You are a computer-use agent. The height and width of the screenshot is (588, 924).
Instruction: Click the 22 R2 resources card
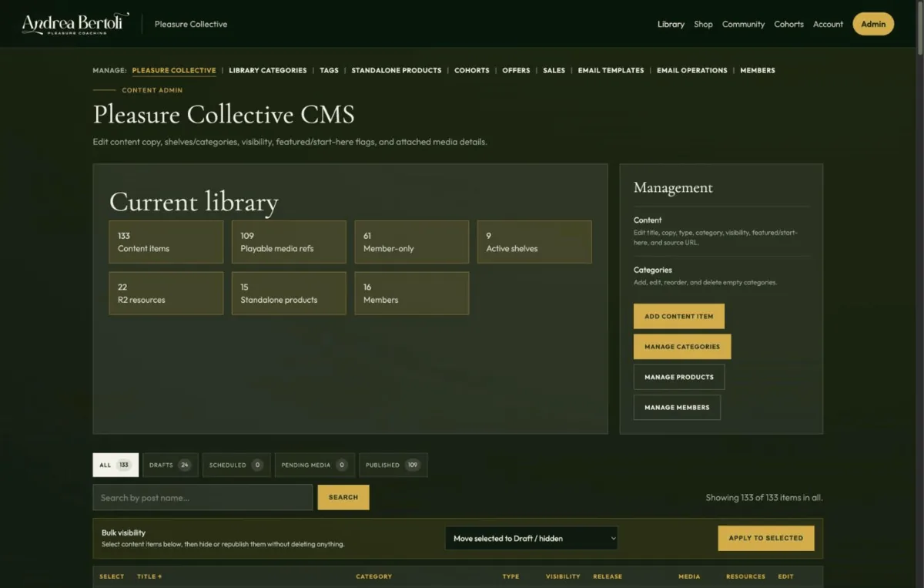pyautogui.click(x=166, y=293)
